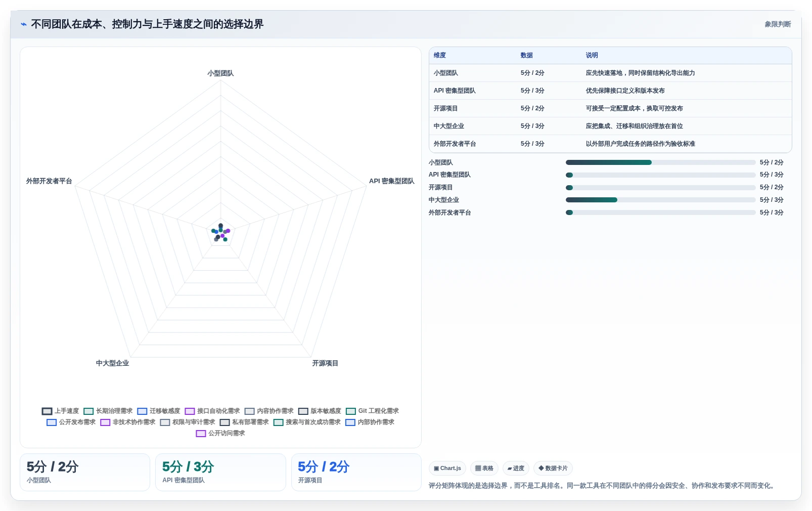
Task: Open the 小型团队 5分 / 2分 stat card
Action: click(85, 472)
